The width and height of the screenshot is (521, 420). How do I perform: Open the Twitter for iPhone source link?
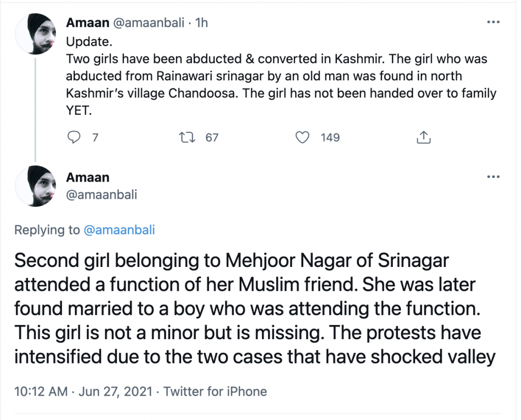215,392
